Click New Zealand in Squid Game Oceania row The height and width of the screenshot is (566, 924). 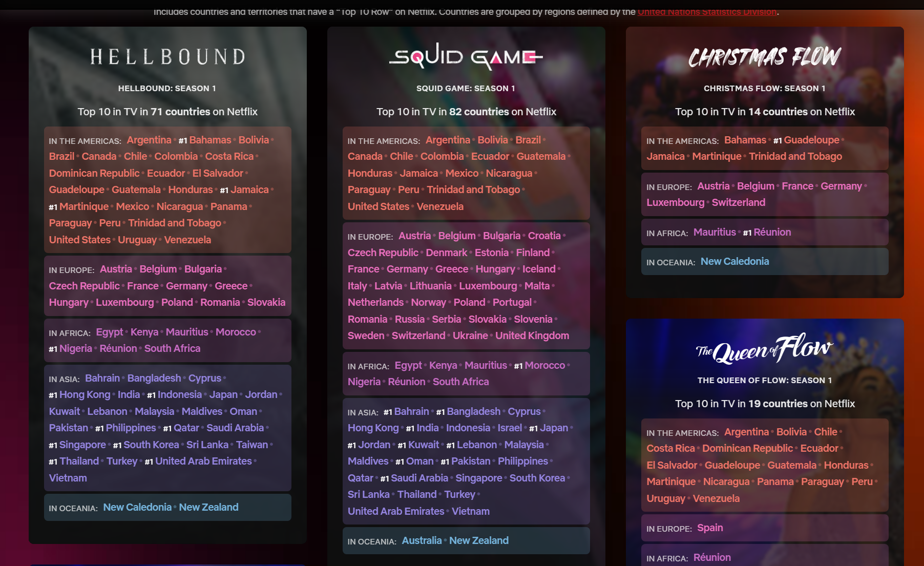pos(479,541)
